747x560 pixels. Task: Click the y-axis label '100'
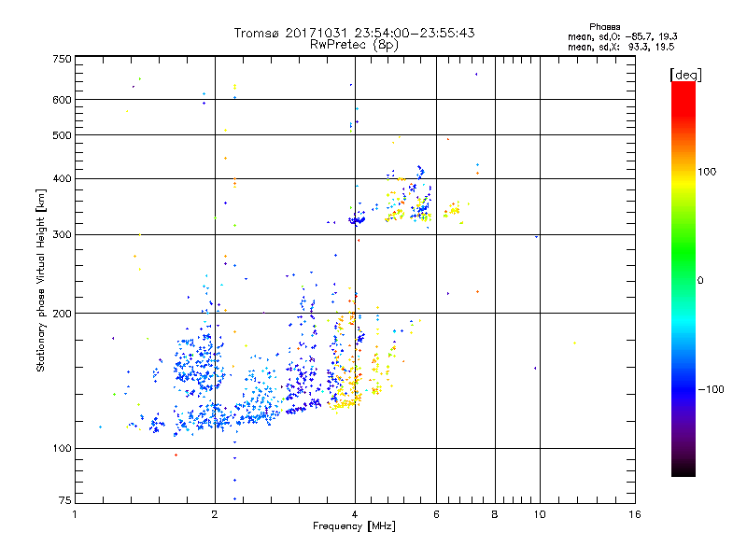(x=62, y=449)
